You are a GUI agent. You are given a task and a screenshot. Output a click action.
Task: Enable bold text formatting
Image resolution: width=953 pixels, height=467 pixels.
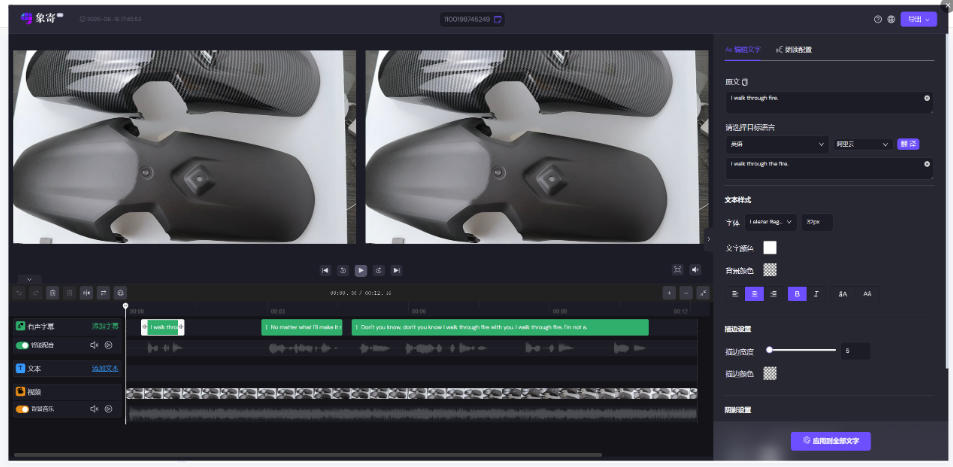pyautogui.click(x=797, y=294)
